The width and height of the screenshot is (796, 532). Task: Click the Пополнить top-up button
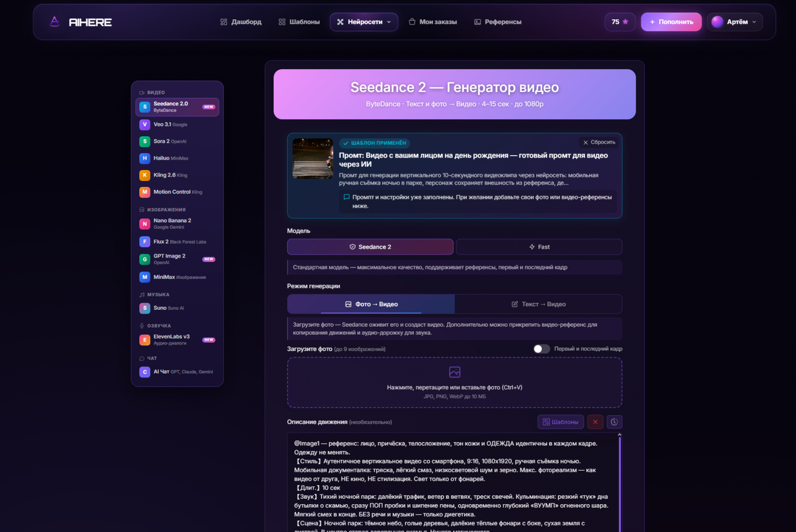pos(671,22)
